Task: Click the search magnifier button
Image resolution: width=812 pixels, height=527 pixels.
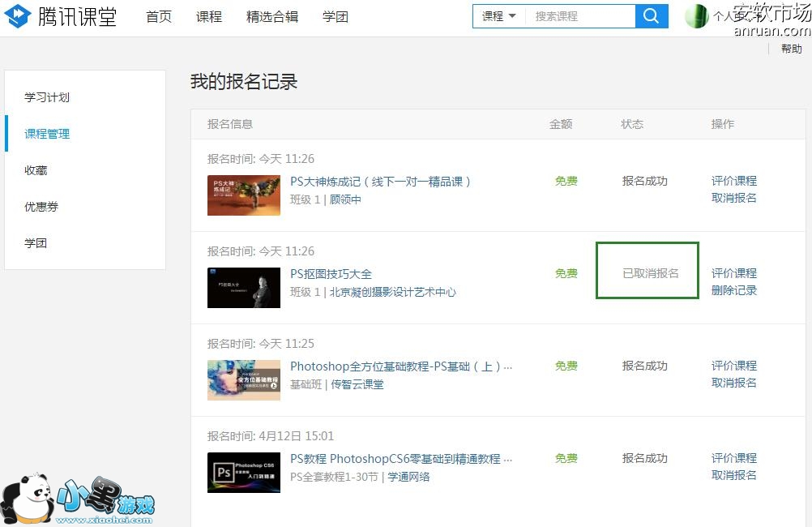Action: point(652,16)
